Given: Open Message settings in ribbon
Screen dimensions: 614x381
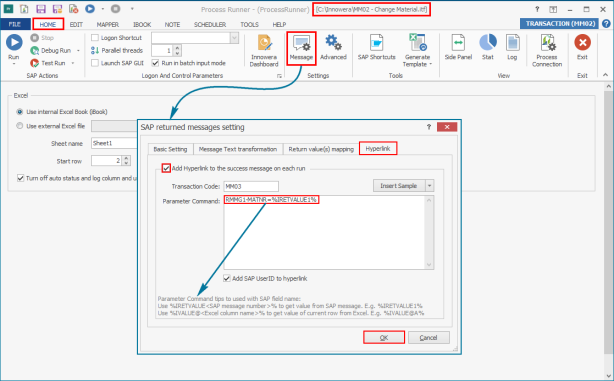Looking at the screenshot, I should [x=301, y=49].
